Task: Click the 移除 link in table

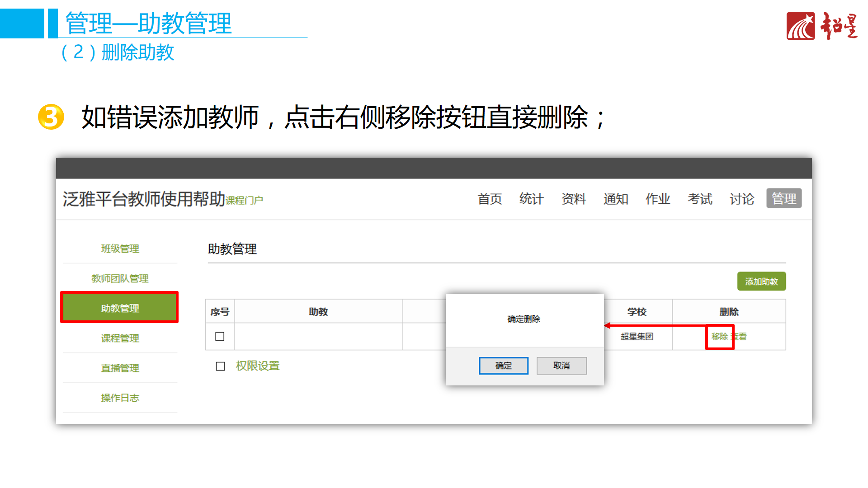Action: 719,337
